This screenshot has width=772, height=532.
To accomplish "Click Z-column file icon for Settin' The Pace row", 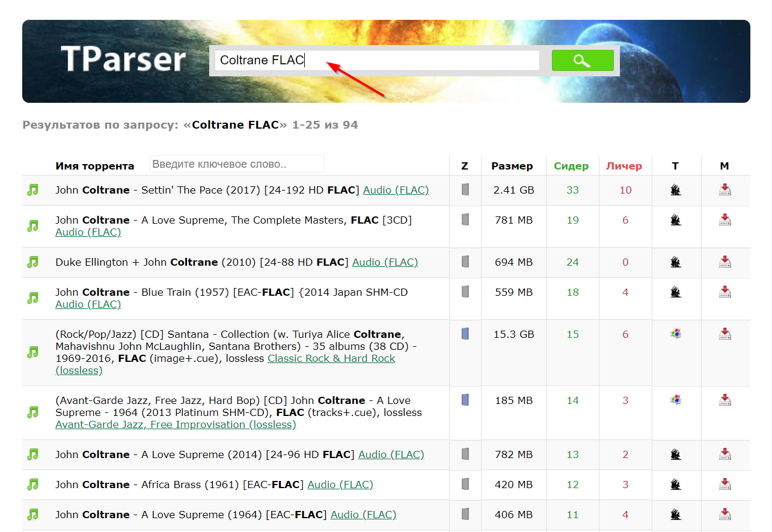I will [465, 189].
